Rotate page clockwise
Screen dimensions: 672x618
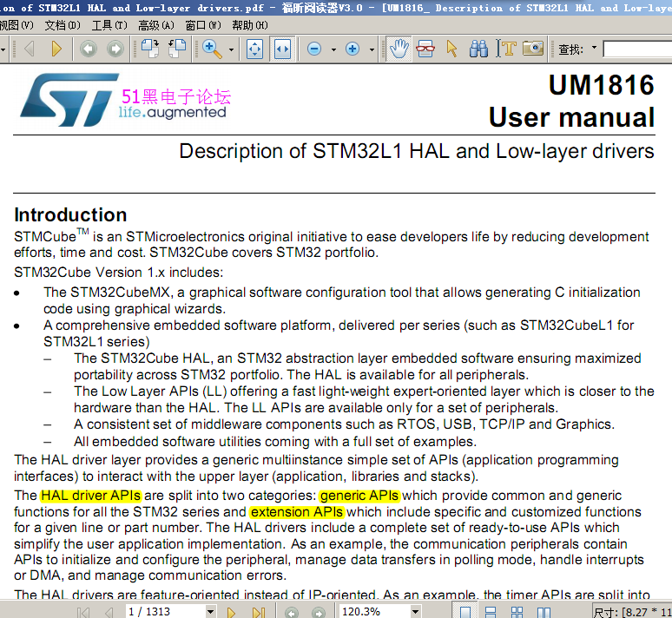(150, 49)
